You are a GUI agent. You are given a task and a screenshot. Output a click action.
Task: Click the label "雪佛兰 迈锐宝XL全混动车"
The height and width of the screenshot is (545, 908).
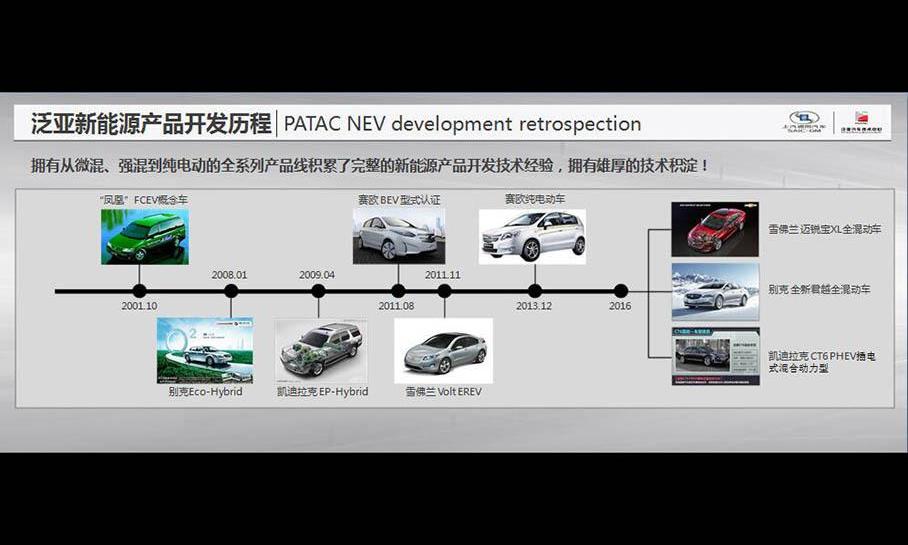[x=825, y=229]
